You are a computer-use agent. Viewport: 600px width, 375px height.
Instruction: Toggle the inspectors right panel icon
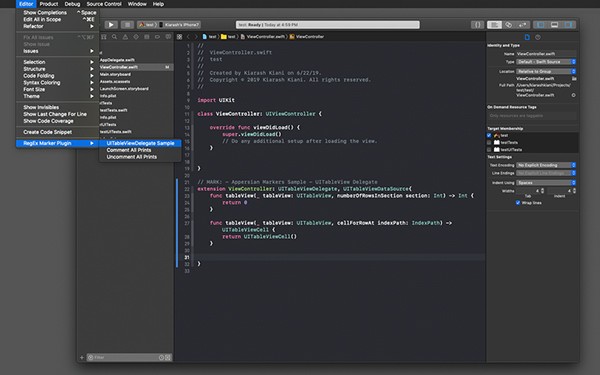pyautogui.click(x=569, y=25)
